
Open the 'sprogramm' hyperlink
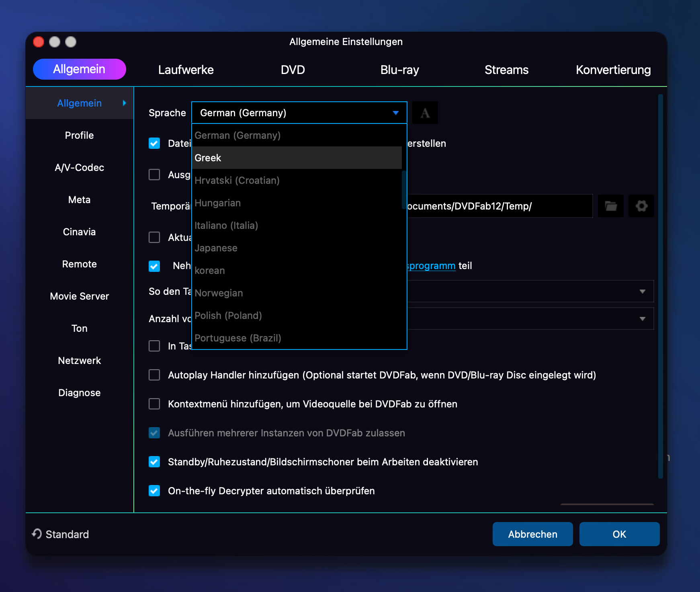[432, 266]
